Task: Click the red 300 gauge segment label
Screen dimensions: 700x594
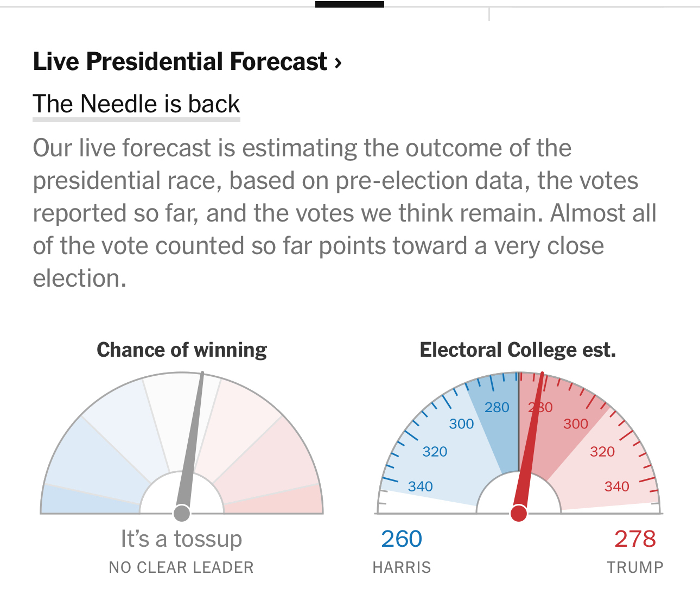Action: pyautogui.click(x=576, y=424)
